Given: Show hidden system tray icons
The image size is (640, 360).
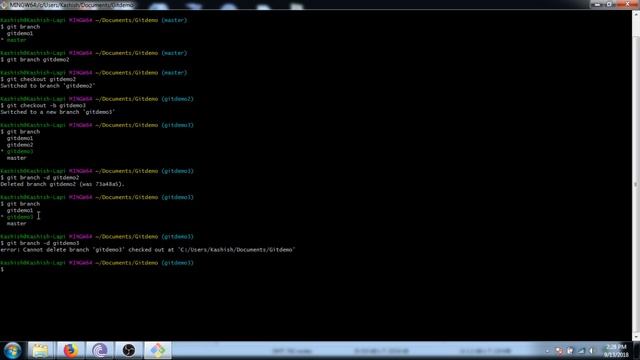Looking at the screenshot, I should (548, 351).
